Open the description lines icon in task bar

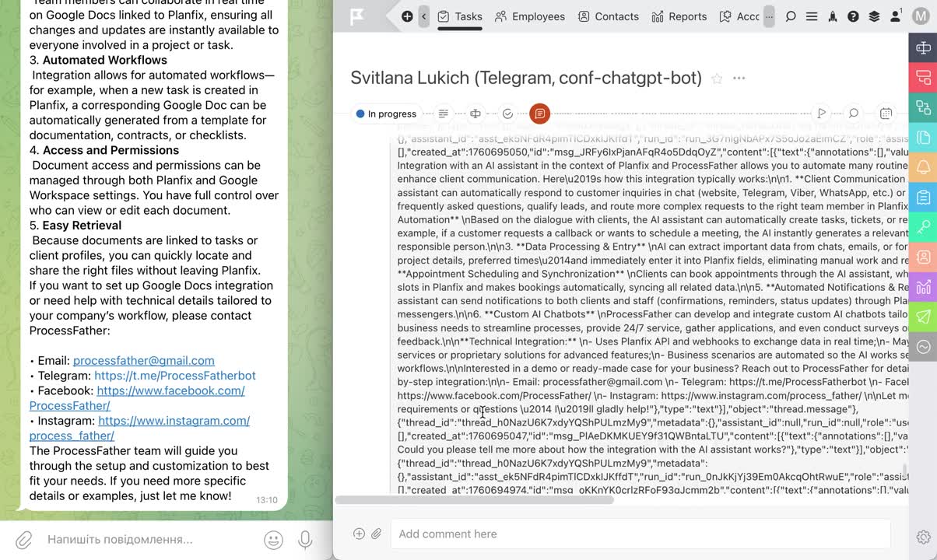point(444,114)
